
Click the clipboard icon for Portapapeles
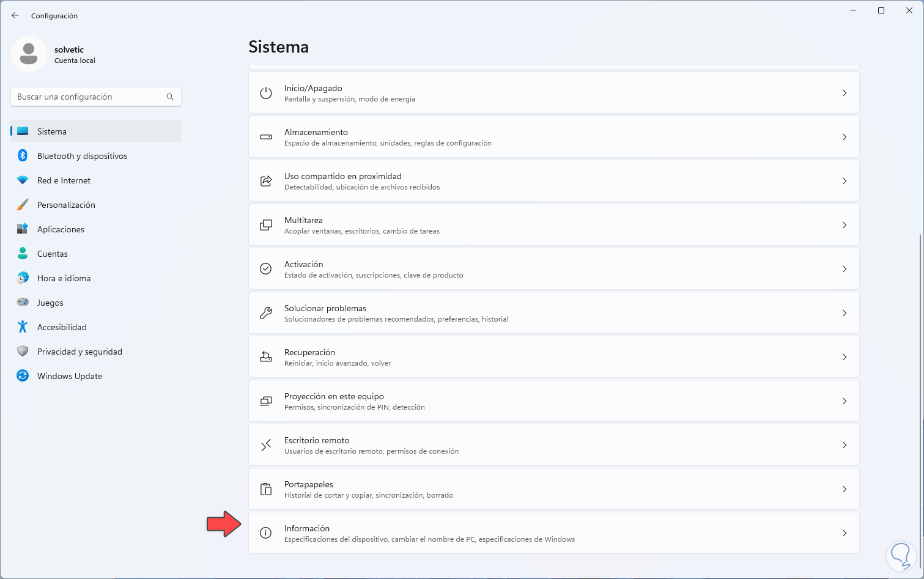point(266,489)
